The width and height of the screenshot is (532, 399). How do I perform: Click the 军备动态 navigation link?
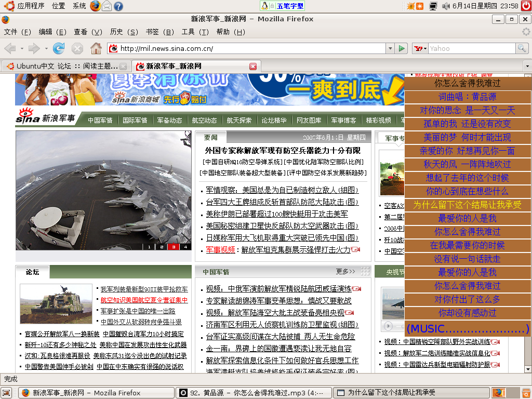[170, 120]
